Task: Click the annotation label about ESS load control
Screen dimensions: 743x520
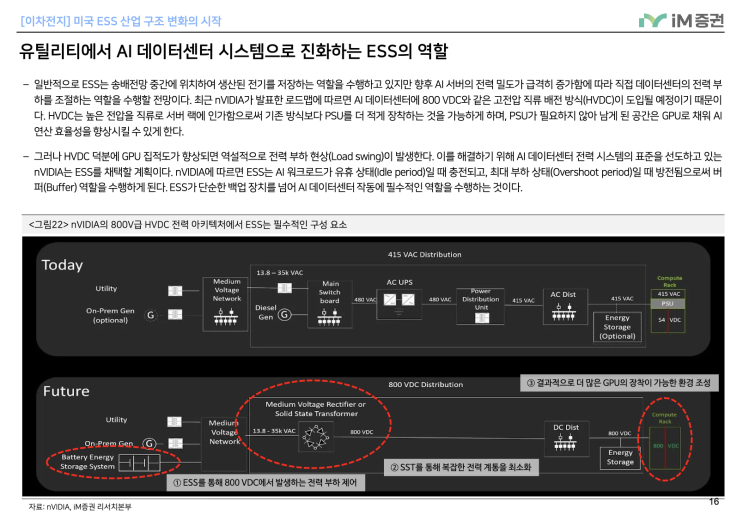Action: coord(265,483)
